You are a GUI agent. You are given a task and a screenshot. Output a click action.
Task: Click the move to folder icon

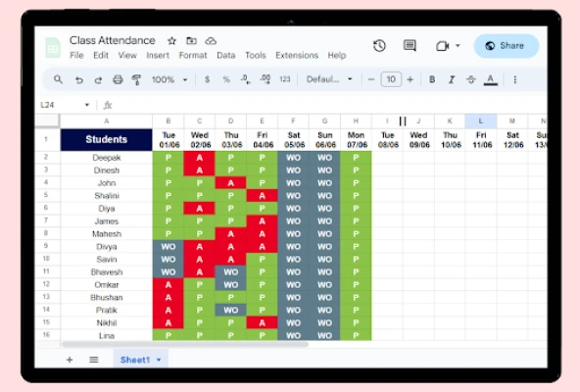191,41
